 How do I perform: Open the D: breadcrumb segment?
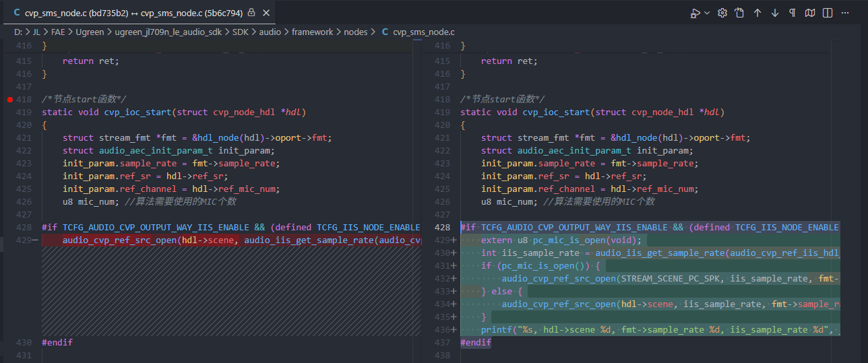[x=18, y=32]
